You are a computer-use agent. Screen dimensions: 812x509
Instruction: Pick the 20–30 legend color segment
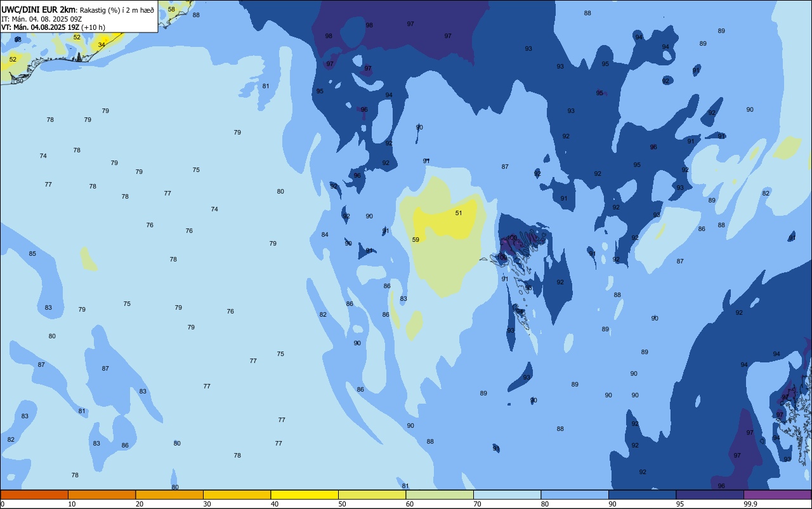point(169,494)
